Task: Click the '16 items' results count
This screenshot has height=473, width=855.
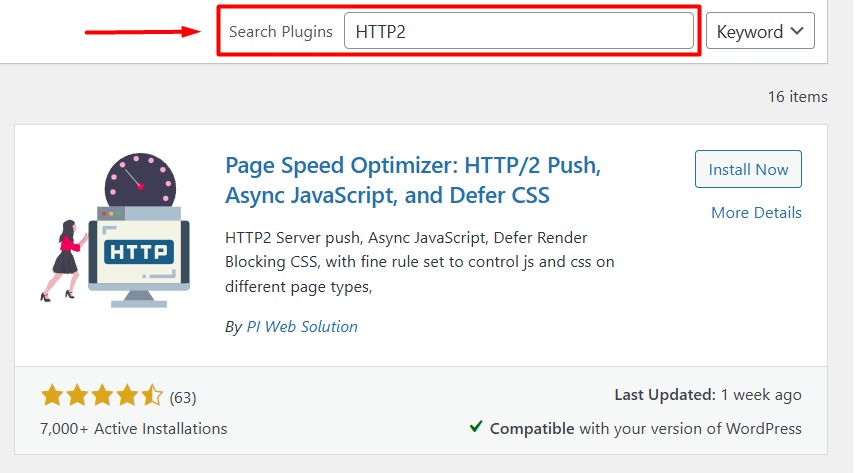Action: [x=798, y=97]
